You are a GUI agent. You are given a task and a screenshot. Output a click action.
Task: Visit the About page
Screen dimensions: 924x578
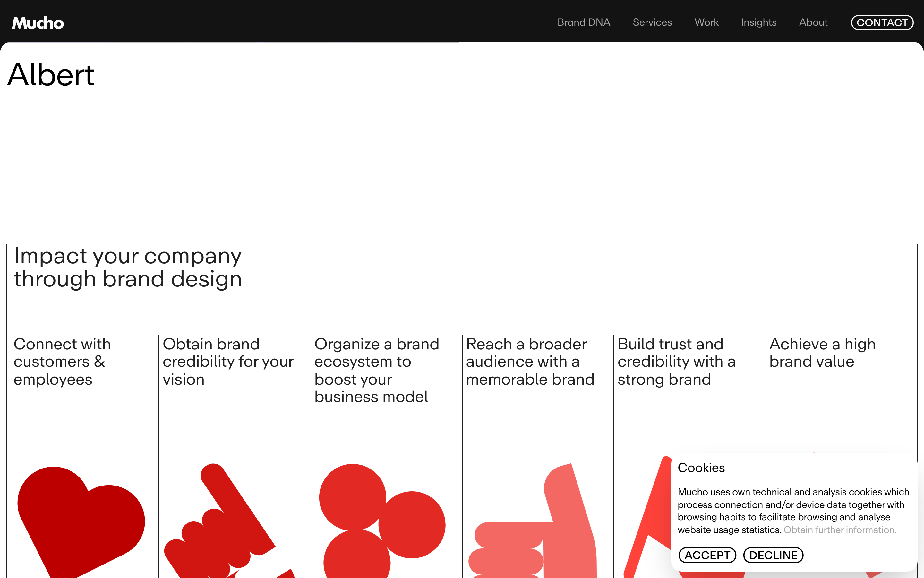tap(813, 22)
